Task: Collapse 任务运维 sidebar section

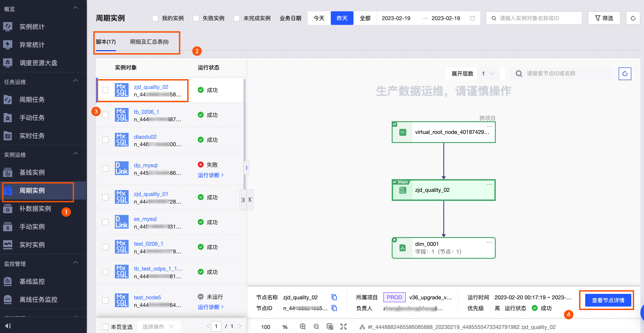Action: point(76,81)
